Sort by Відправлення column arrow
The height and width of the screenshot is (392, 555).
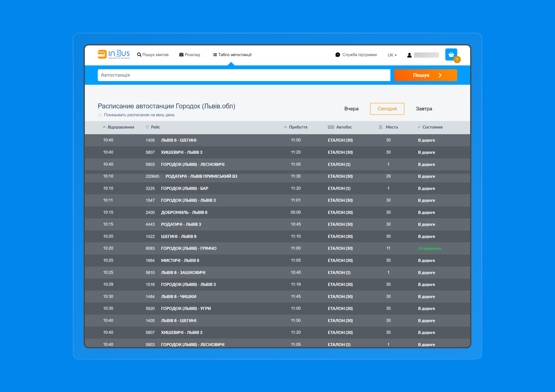coord(104,127)
